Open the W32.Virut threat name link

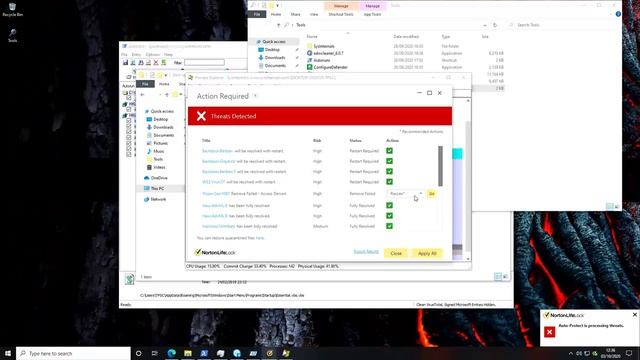point(213,182)
